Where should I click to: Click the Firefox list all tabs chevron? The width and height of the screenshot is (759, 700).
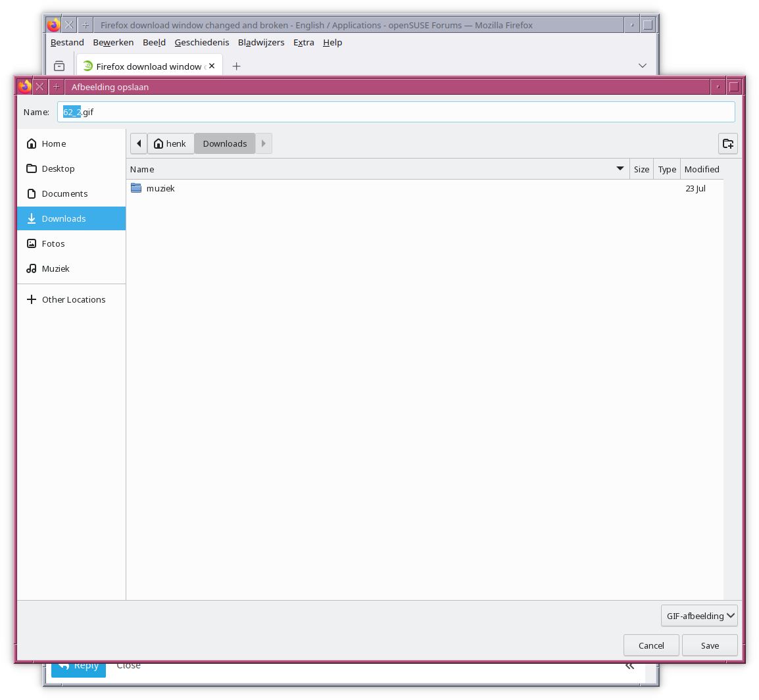643,66
